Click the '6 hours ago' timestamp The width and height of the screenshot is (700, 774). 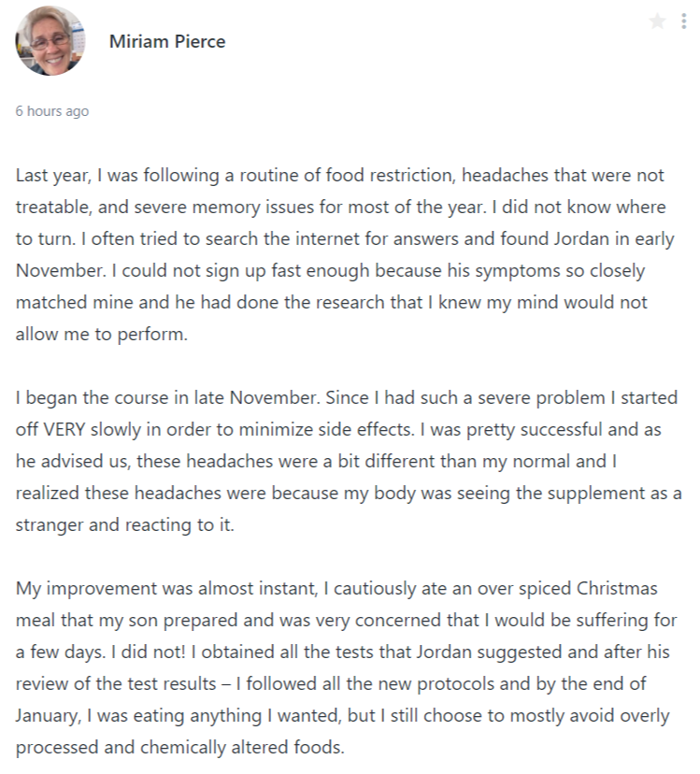52,111
